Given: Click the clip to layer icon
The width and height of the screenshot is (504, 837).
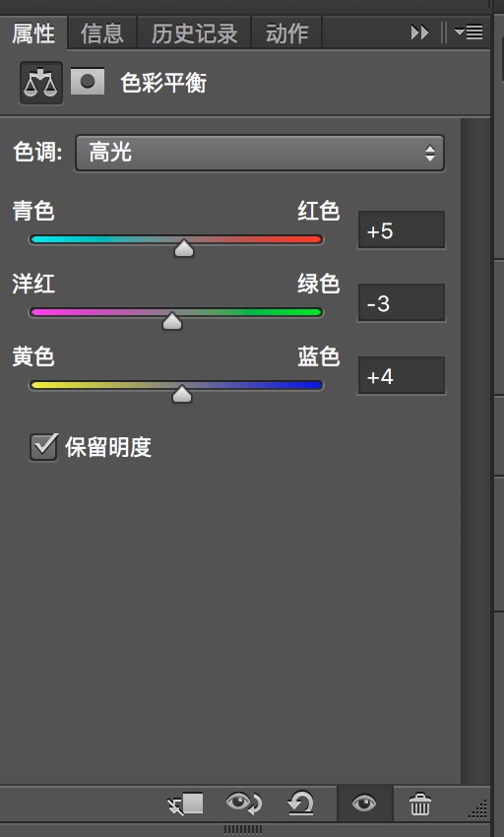Looking at the screenshot, I should pyautogui.click(x=185, y=804).
